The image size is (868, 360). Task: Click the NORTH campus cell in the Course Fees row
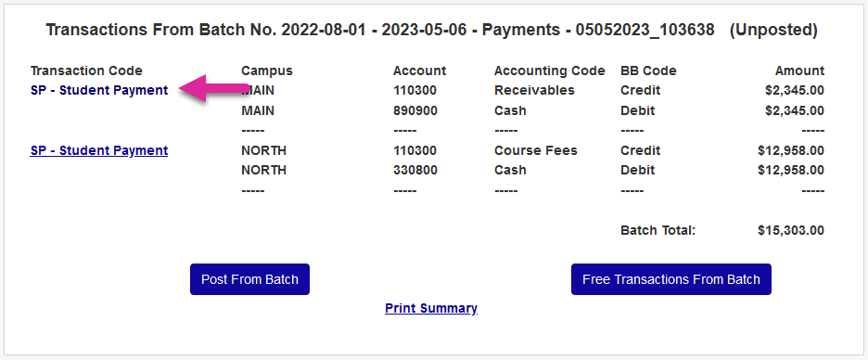pyautogui.click(x=264, y=150)
